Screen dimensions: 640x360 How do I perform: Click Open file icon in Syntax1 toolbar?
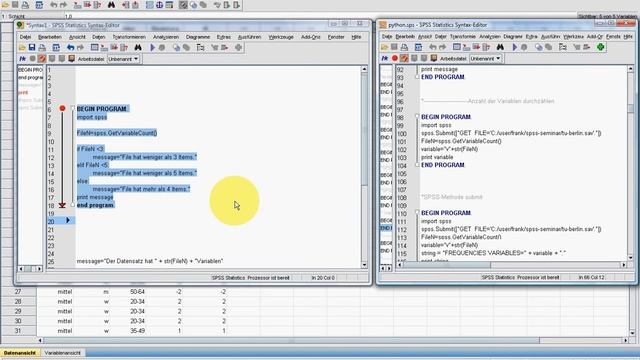pyautogui.click(x=22, y=48)
